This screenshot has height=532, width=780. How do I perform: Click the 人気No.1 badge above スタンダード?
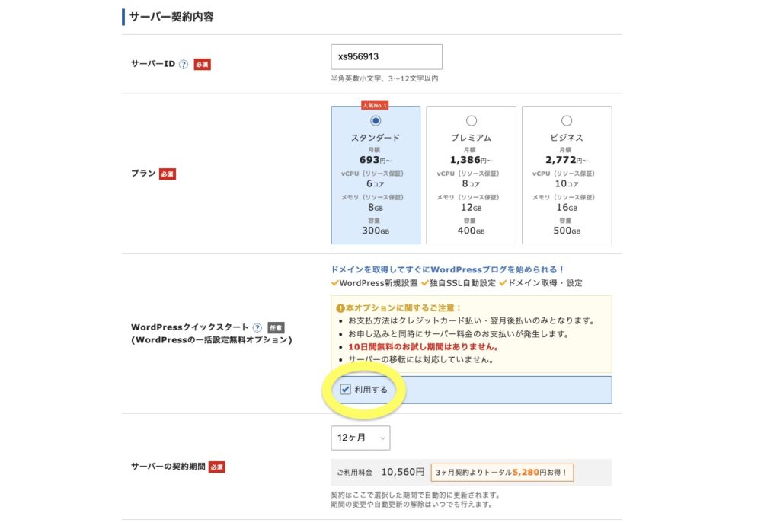click(x=375, y=105)
